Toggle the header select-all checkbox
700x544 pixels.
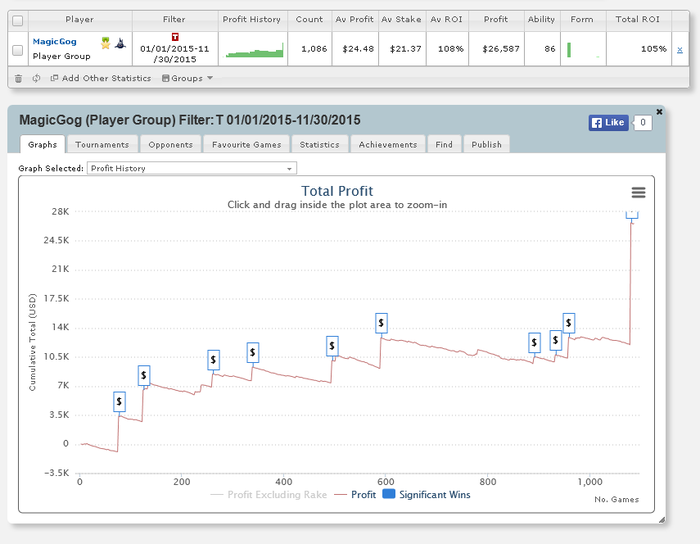click(x=17, y=21)
